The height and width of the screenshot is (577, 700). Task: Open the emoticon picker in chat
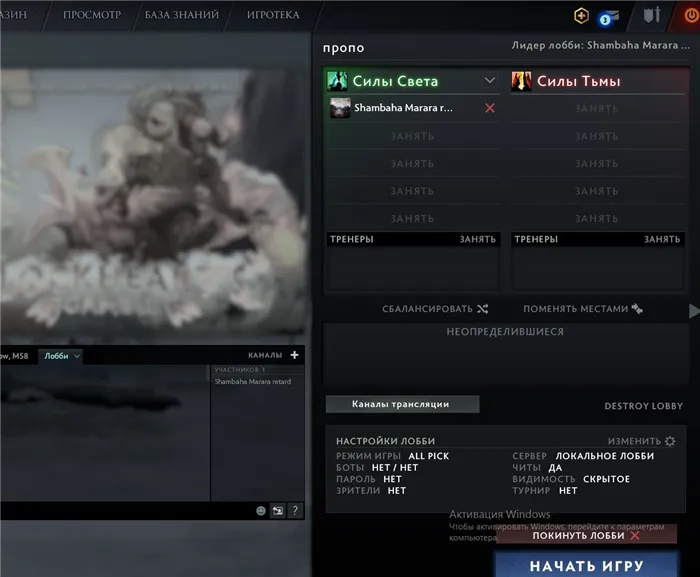[261, 510]
